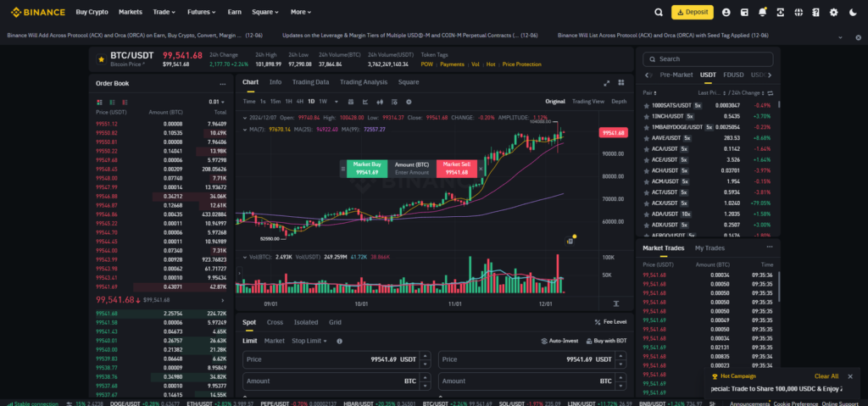Image resolution: width=868 pixels, height=406 pixels.
Task: Click the star beside 1INCH/USDT
Action: point(646,116)
